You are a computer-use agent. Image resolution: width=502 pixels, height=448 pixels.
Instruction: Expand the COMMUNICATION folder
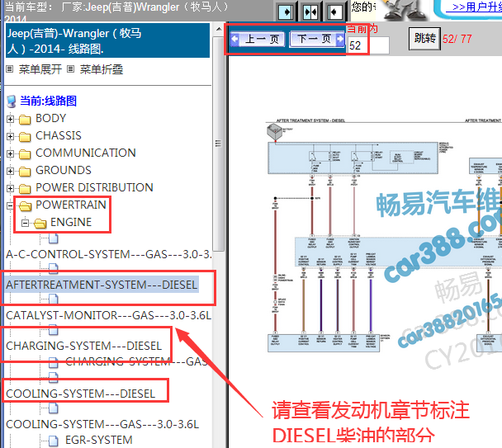10,153
